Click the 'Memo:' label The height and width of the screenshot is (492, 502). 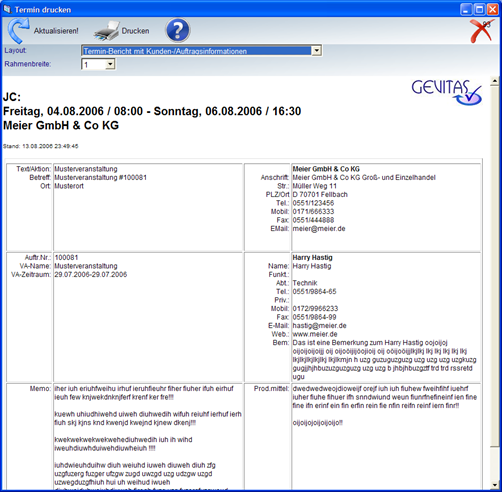tap(40, 389)
